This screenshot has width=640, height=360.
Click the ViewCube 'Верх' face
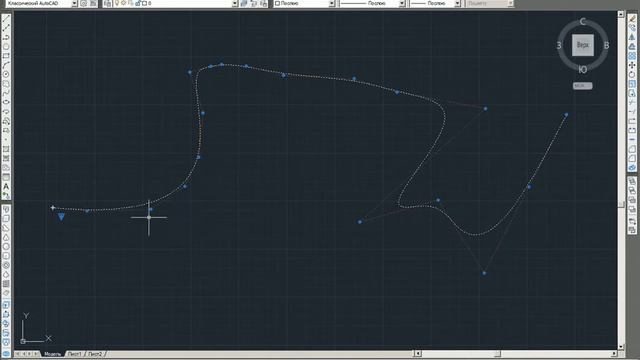[x=582, y=45]
